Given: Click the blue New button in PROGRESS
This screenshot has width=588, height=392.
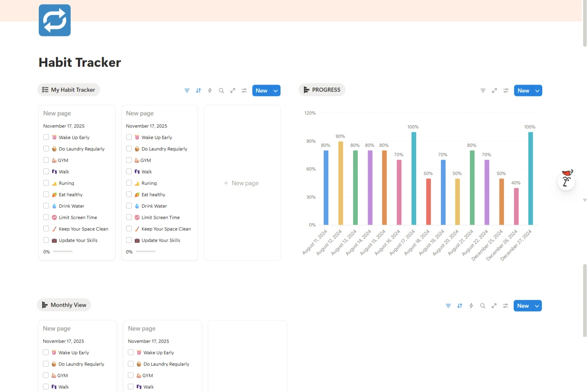Looking at the screenshot, I should pos(523,91).
